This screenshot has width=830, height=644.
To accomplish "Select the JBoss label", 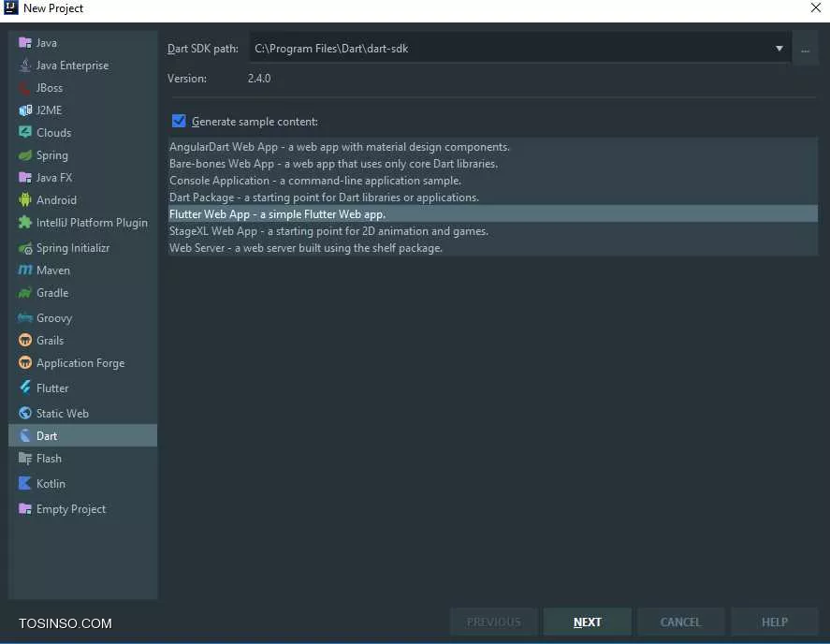I will (x=50, y=88).
